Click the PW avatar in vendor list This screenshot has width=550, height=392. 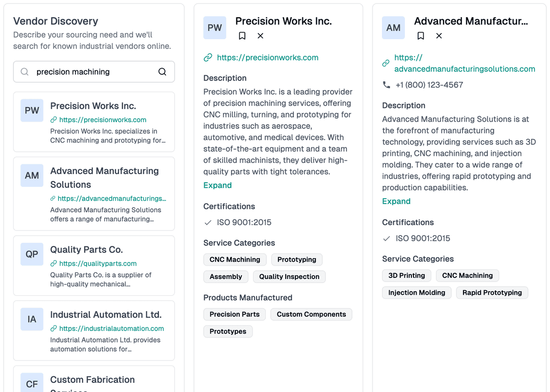32,110
